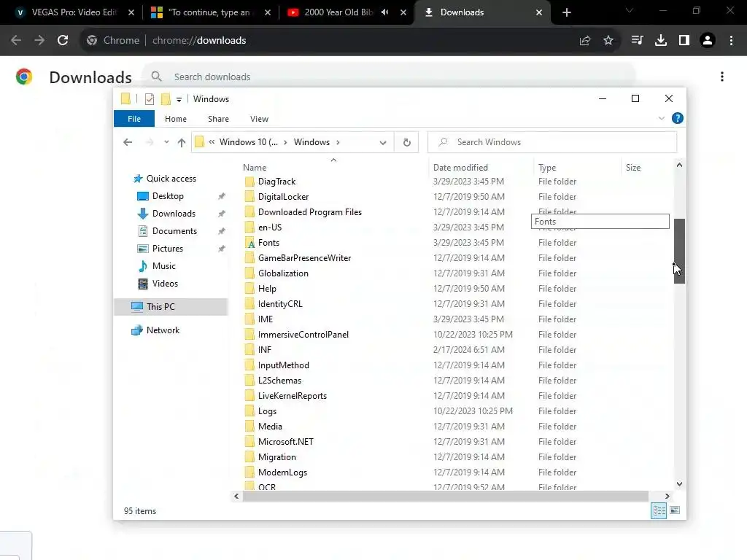Open the File ribbon tab

tap(134, 119)
